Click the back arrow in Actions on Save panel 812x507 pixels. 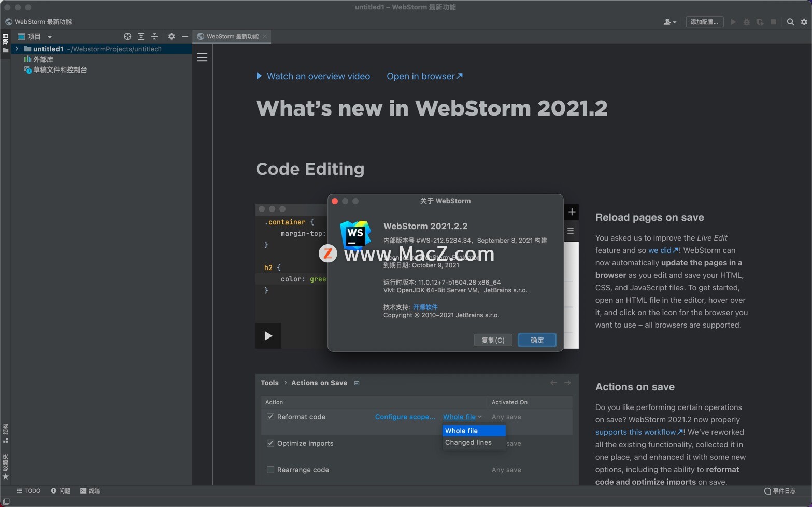(x=553, y=383)
